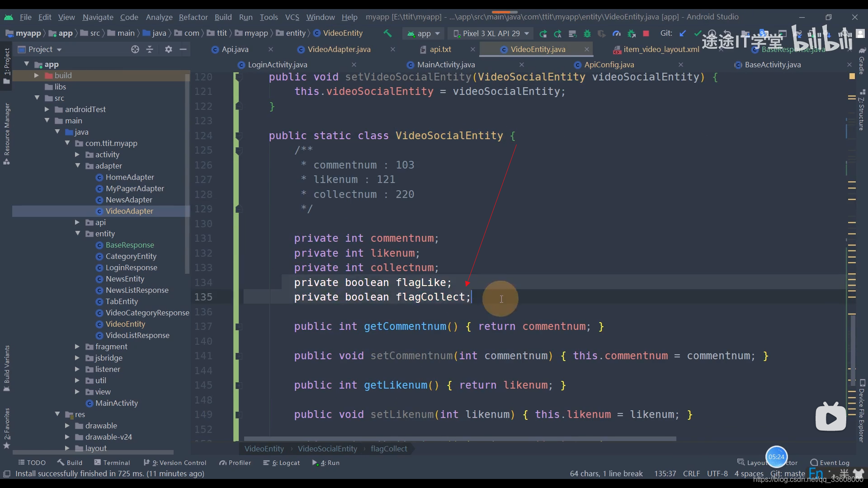Click the Project tree vertical scrollbar
868x488 pixels.
point(187,174)
